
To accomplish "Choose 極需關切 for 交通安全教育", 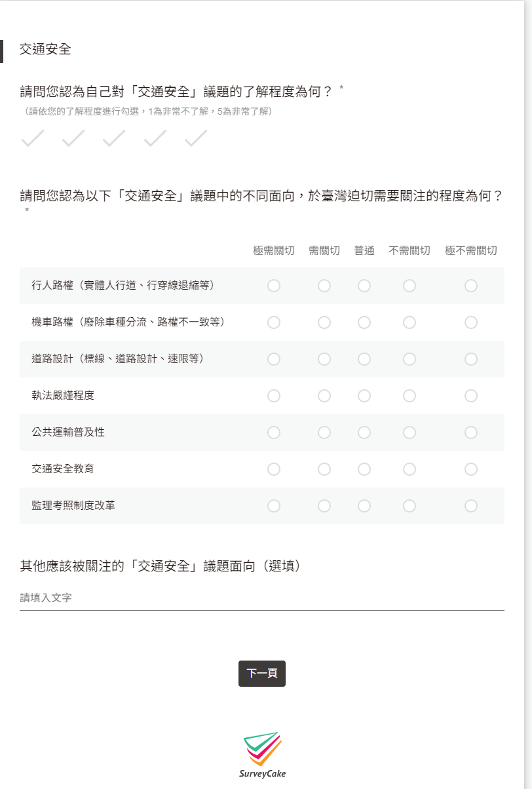I will pos(274,469).
